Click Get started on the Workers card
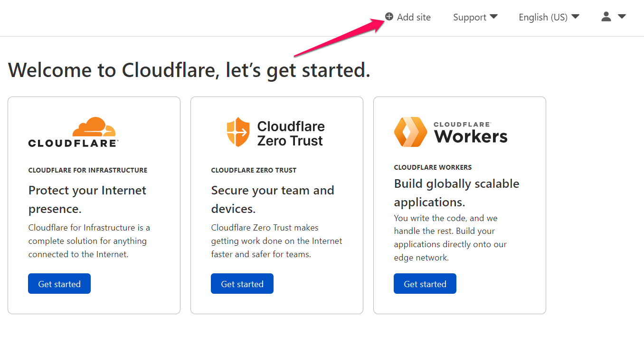The height and width of the screenshot is (357, 644). 425,283
